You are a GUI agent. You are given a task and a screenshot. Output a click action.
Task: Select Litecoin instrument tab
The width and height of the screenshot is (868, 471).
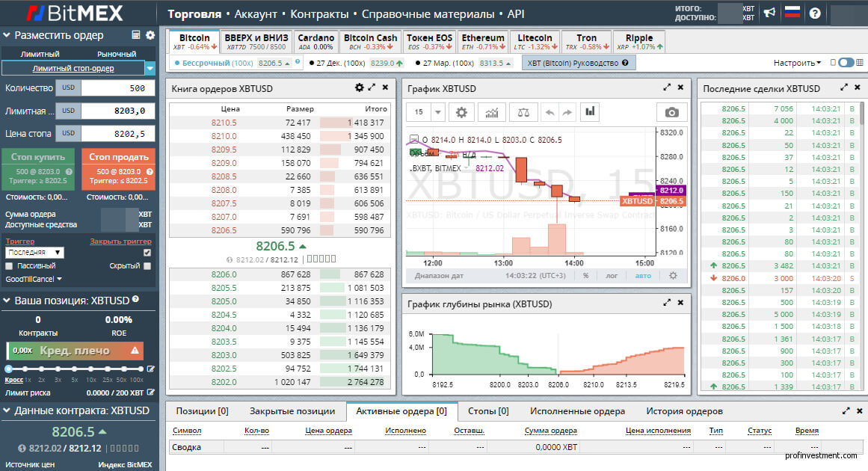(x=535, y=42)
